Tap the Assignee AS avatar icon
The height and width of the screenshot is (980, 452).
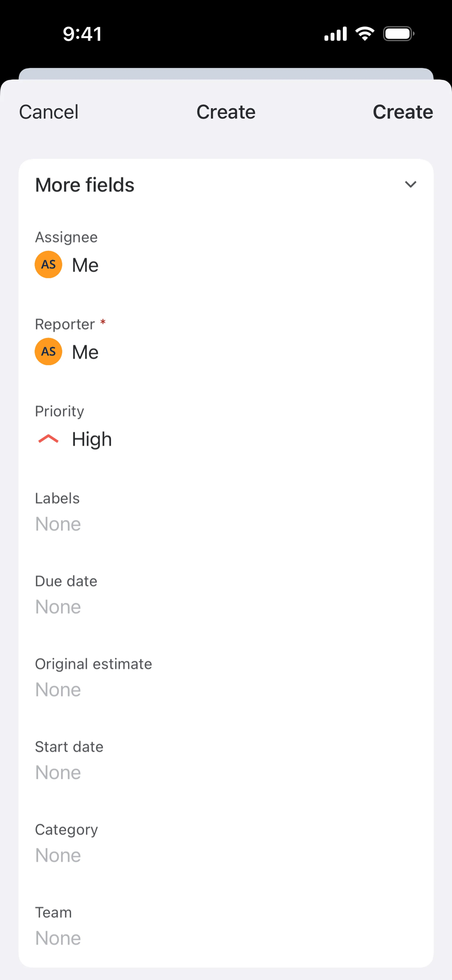tap(48, 264)
